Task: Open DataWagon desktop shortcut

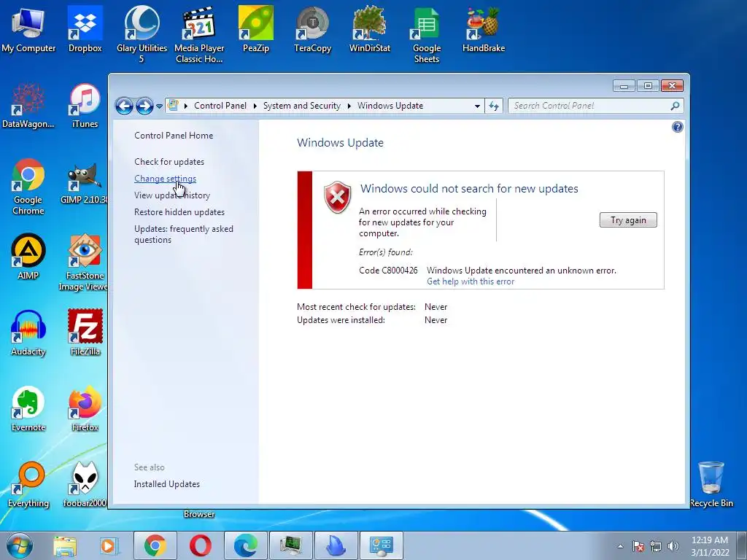Action: 28,106
